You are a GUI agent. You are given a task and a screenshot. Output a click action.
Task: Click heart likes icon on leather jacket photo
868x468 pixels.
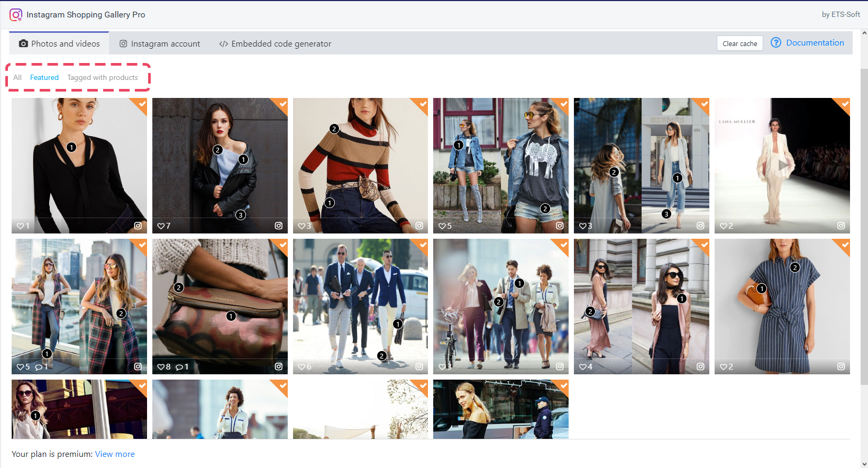[x=161, y=226]
